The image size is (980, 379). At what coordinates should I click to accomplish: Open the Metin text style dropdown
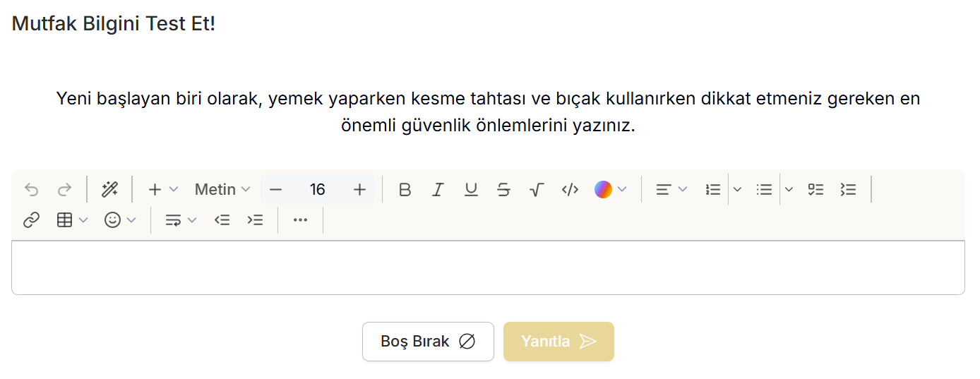tap(222, 189)
